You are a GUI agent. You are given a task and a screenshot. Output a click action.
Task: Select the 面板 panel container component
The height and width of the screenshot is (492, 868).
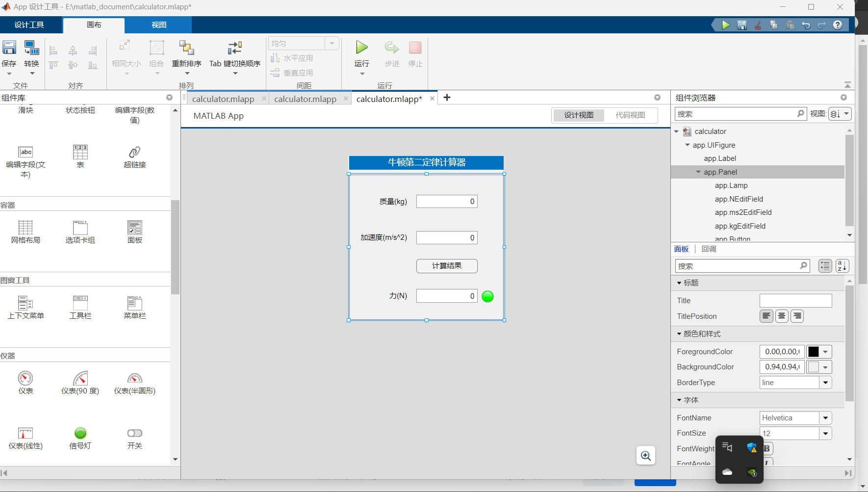tap(134, 231)
